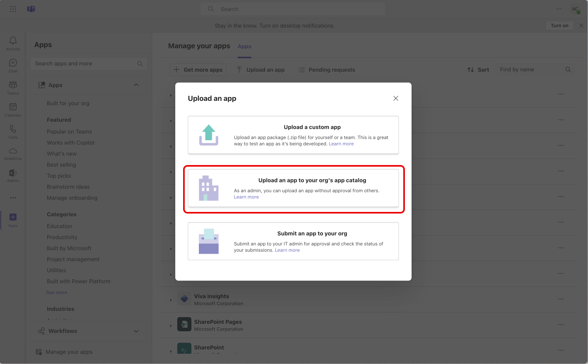This screenshot has height=364, width=588.
Task: Open Learn more link under Submit an app
Action: pos(287,250)
